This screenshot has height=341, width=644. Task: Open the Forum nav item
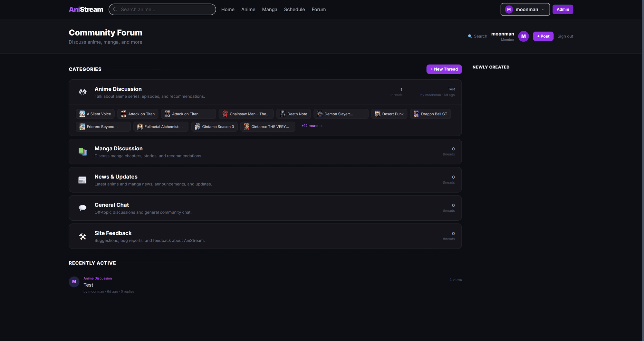(319, 9)
